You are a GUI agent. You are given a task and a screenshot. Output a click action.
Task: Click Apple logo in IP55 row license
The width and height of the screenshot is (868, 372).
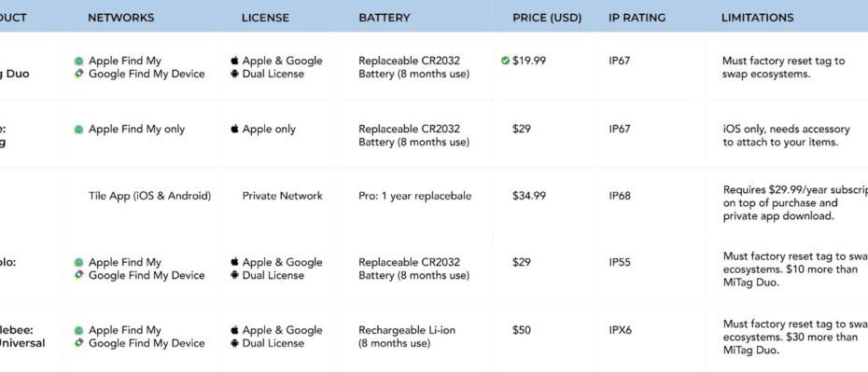pyautogui.click(x=234, y=261)
